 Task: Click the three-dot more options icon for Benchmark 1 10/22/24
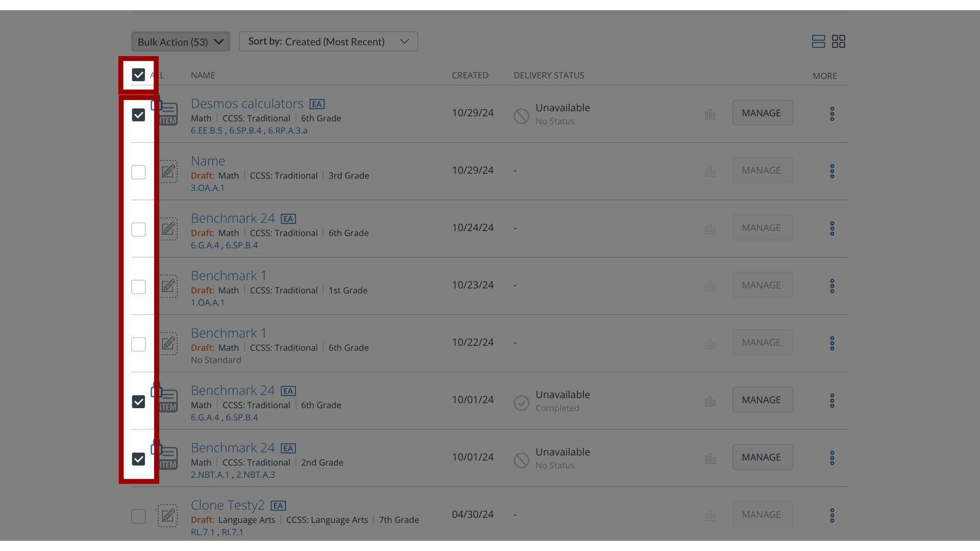(x=832, y=343)
